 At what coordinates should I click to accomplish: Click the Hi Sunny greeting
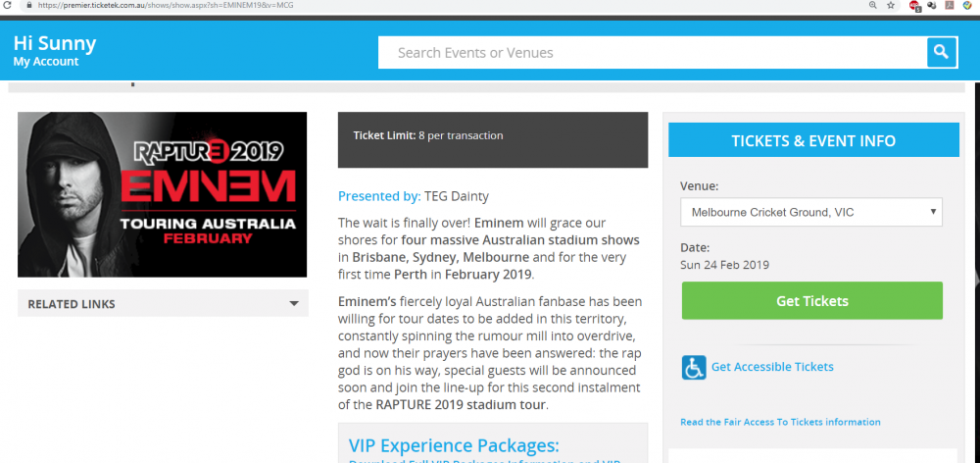[55, 43]
